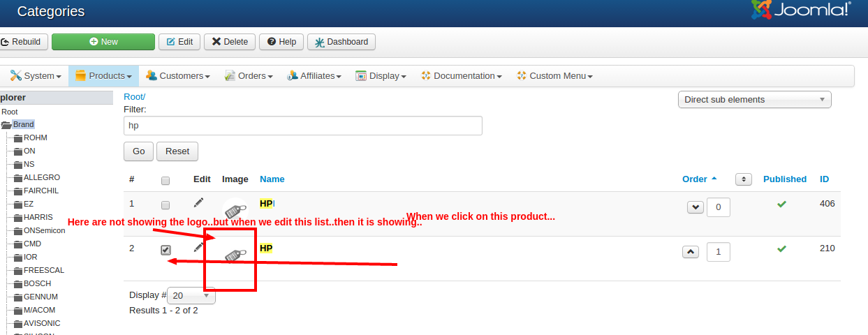Image resolution: width=868 pixels, height=335 pixels.
Task: Open the Display menu
Action: pyautogui.click(x=381, y=75)
